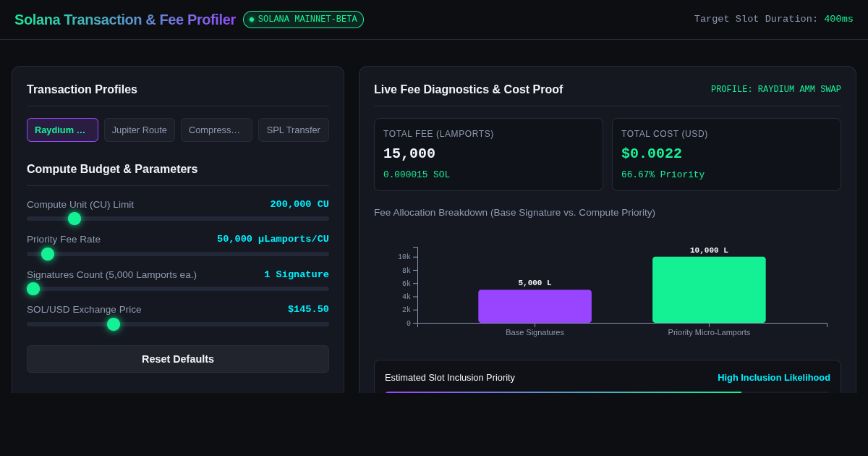Screen dimensions: 868x456
Task: Click the 10,000 L bar label
Action: (x=709, y=250)
